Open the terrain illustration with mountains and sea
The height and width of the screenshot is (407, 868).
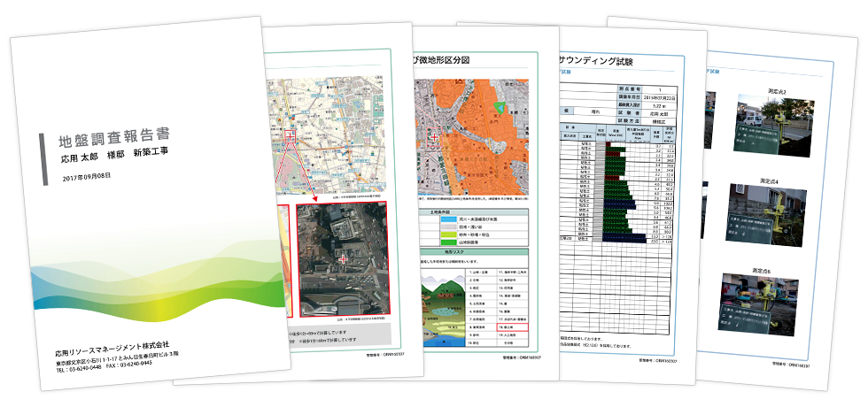pos(443,307)
